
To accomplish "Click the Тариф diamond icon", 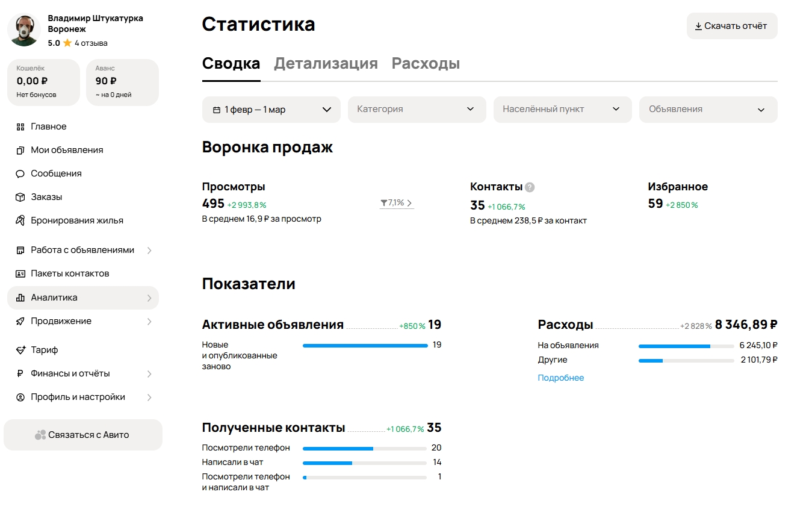I will [x=20, y=351].
